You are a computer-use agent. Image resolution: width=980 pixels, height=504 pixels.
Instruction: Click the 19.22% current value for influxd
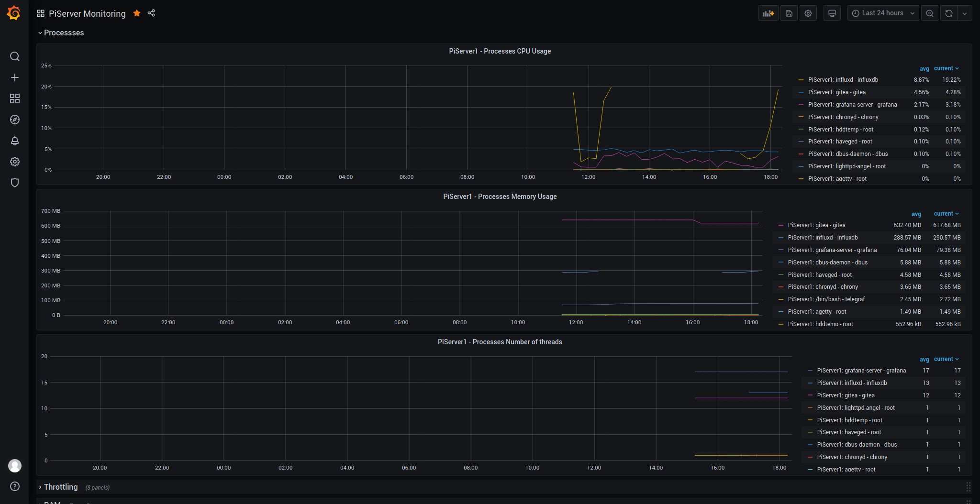click(x=952, y=80)
